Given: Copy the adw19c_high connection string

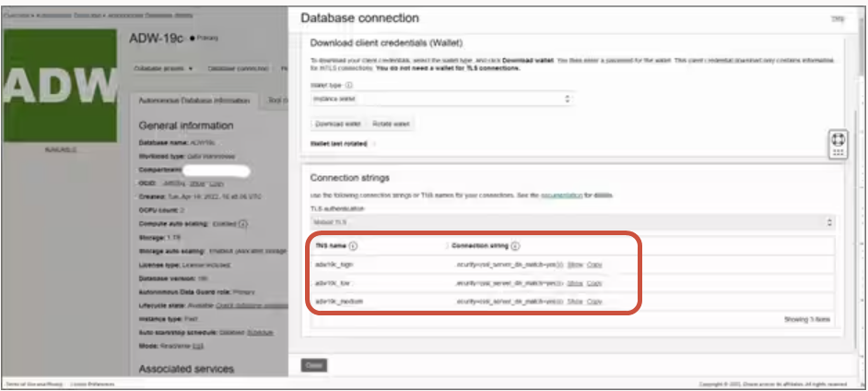Looking at the screenshot, I should point(594,265).
